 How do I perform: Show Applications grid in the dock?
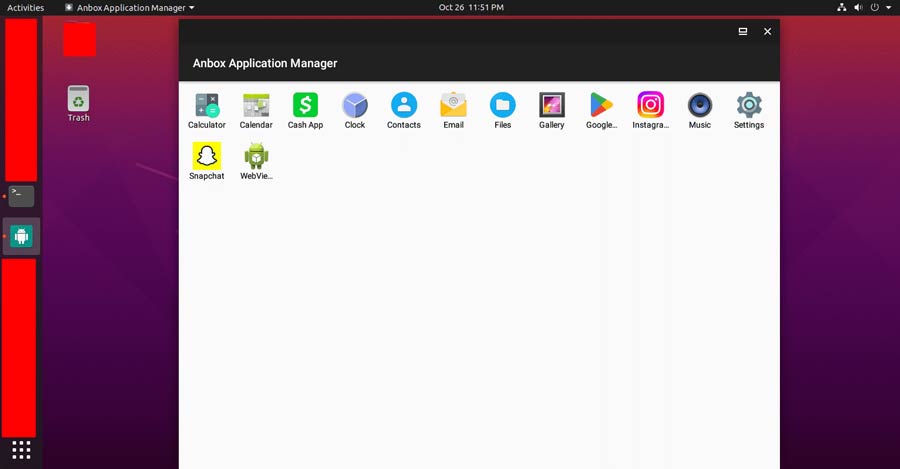pos(21,450)
